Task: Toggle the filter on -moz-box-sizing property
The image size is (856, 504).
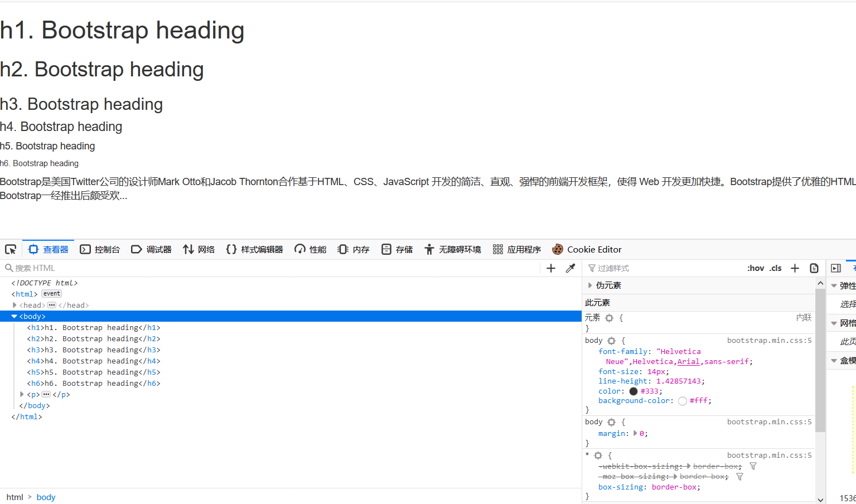Action: [739, 477]
